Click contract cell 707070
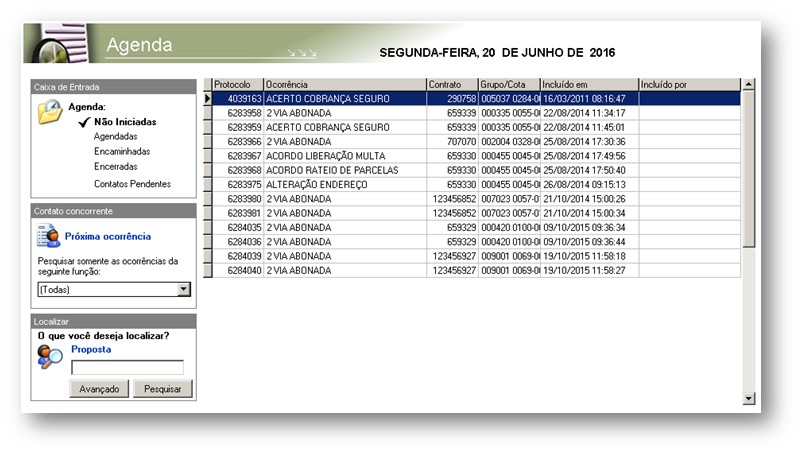 pyautogui.click(x=452, y=142)
